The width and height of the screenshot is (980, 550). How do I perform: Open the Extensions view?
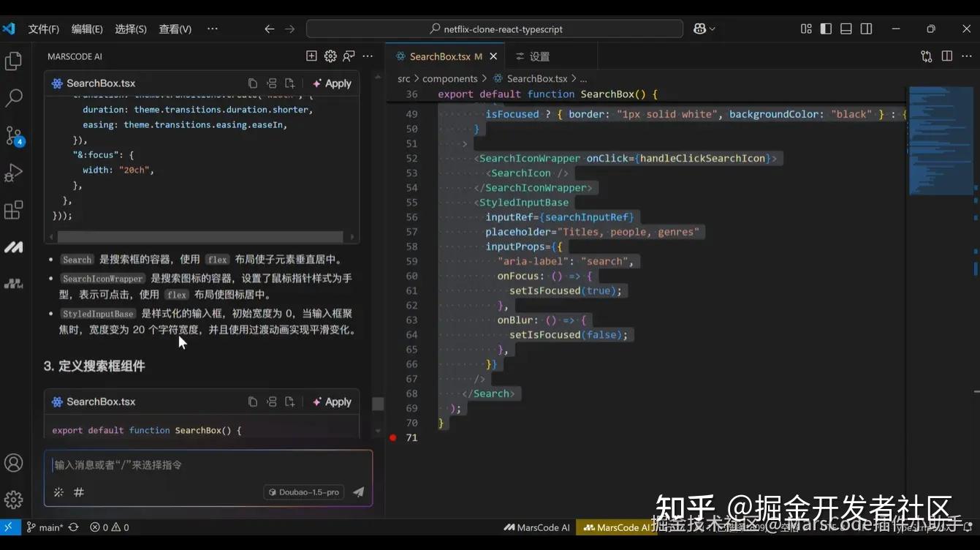(13, 211)
